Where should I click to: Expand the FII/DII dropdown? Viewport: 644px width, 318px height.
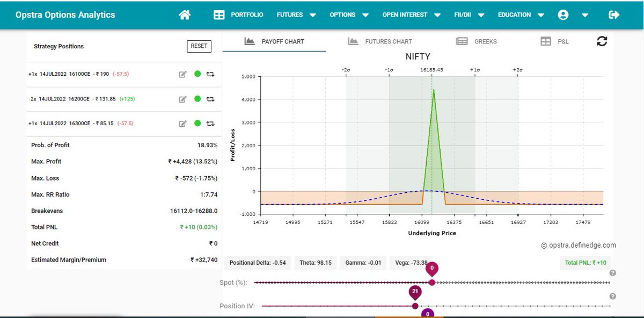pyautogui.click(x=481, y=16)
